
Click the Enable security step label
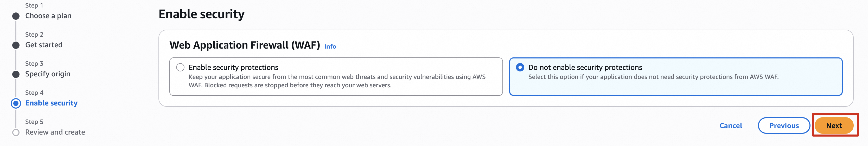click(51, 103)
